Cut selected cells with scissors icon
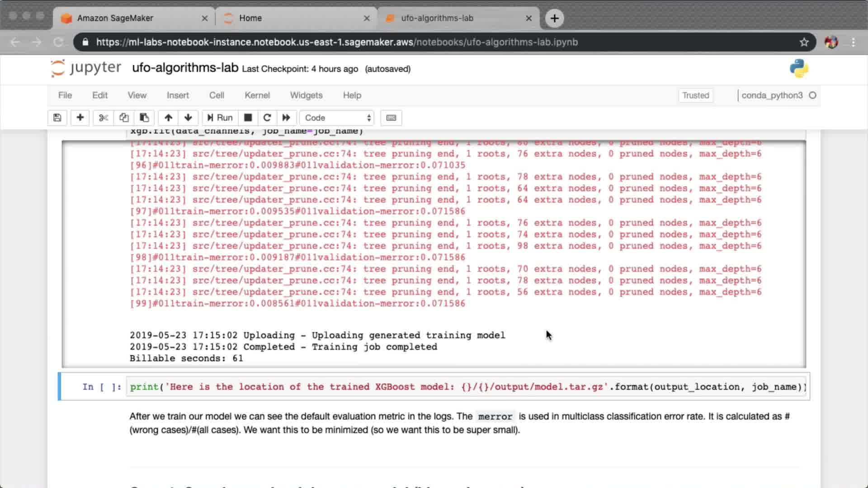Screen dimensions: 868x488 click(104, 117)
